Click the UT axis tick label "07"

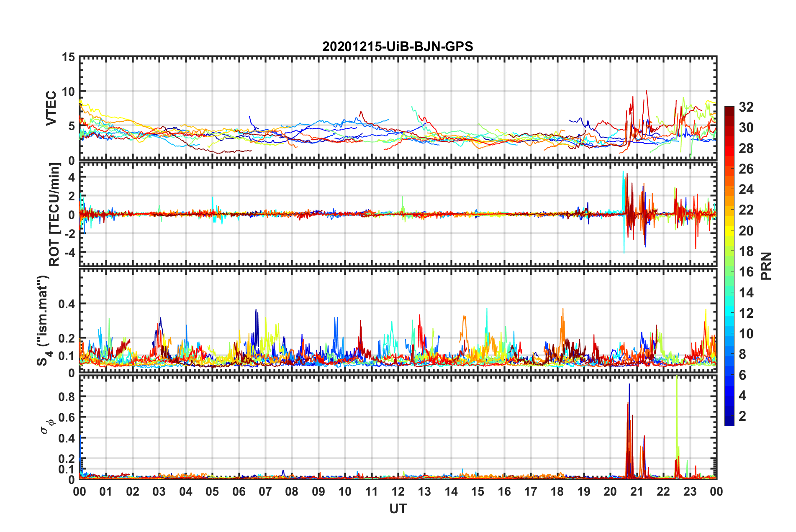click(x=265, y=491)
